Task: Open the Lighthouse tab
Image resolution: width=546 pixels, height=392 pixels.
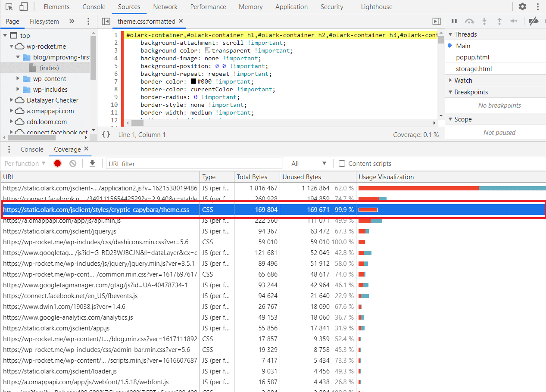Action: tap(377, 7)
